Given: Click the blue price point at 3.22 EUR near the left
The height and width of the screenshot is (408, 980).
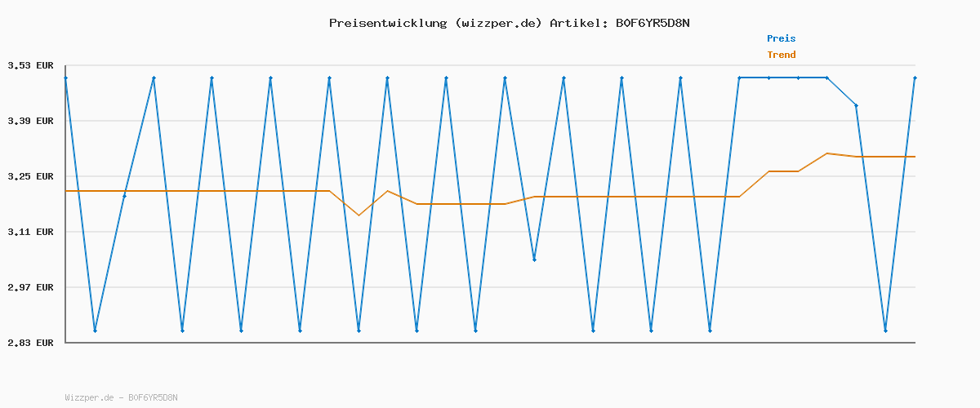Looking at the screenshot, I should pyautogui.click(x=124, y=196).
